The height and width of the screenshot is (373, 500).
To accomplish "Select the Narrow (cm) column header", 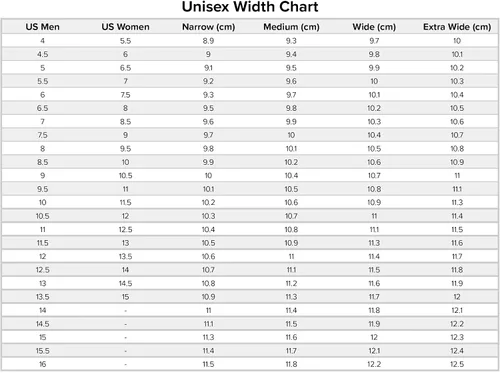I will (x=208, y=27).
